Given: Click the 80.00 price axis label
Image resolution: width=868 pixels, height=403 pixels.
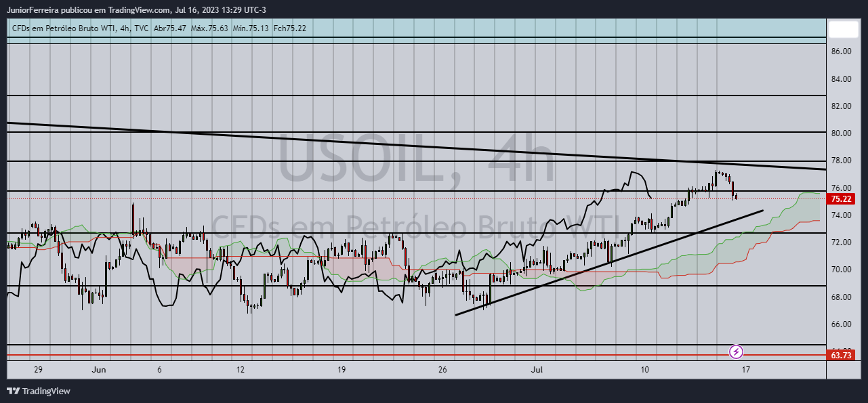Looking at the screenshot, I should (841, 133).
